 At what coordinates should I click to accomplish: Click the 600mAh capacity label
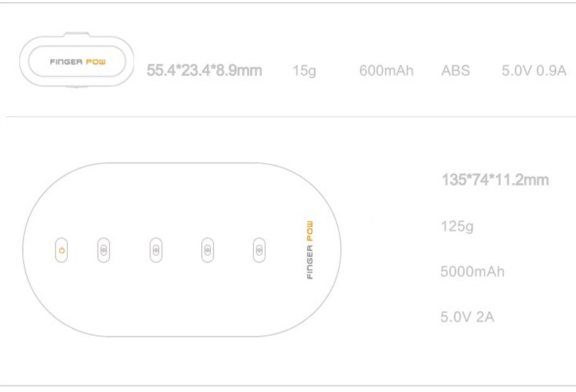pyautogui.click(x=386, y=71)
